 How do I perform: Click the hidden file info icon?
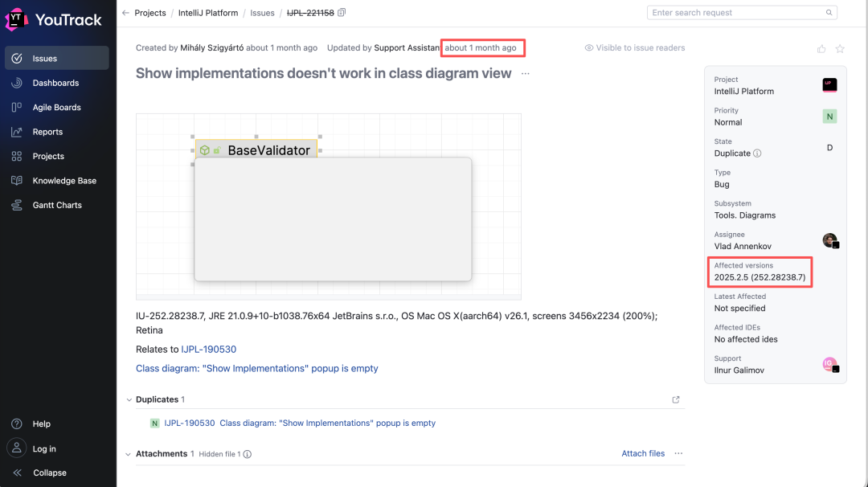click(248, 454)
